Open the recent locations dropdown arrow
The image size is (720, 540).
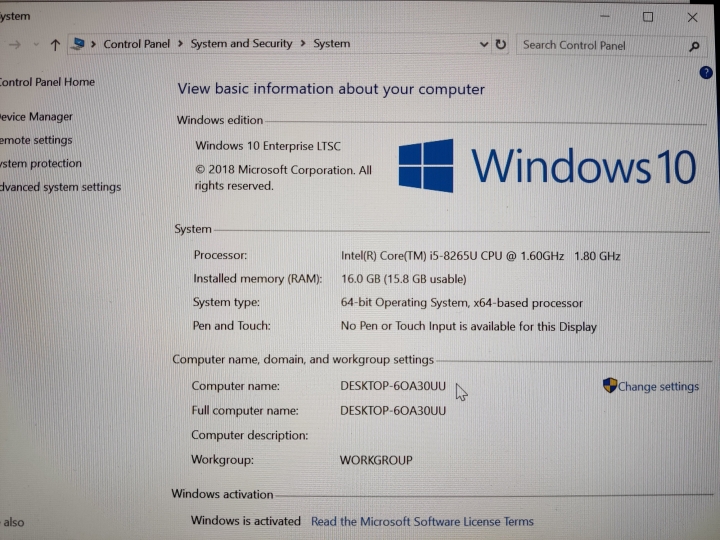coord(36,45)
